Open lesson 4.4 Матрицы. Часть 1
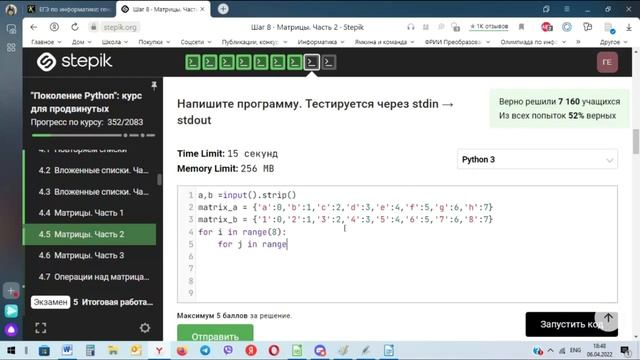Screen dimensions: 640x360 [x=81, y=213]
